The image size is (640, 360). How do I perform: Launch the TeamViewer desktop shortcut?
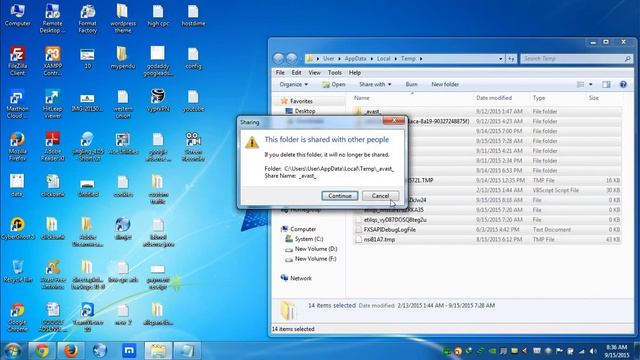(x=87, y=317)
